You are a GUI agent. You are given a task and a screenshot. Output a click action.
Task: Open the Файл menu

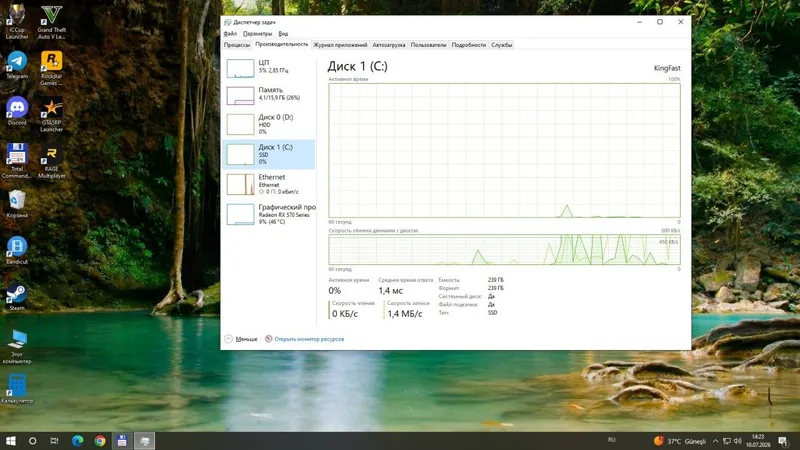[x=230, y=34]
